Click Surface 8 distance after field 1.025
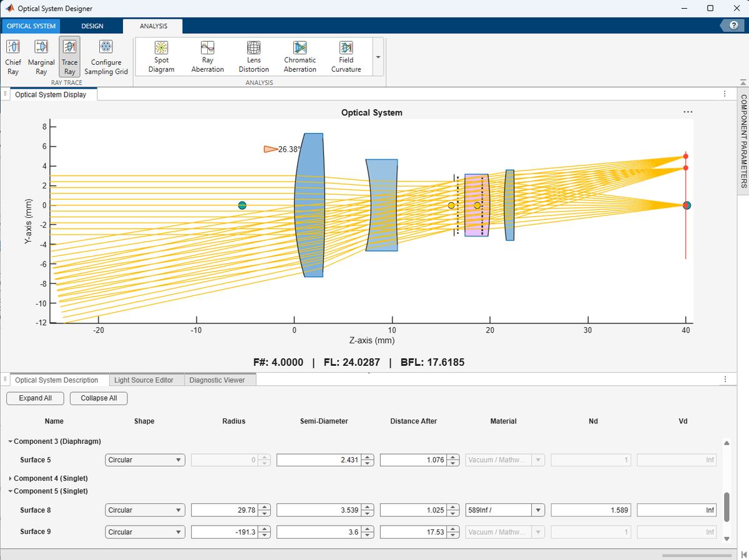 coord(413,510)
